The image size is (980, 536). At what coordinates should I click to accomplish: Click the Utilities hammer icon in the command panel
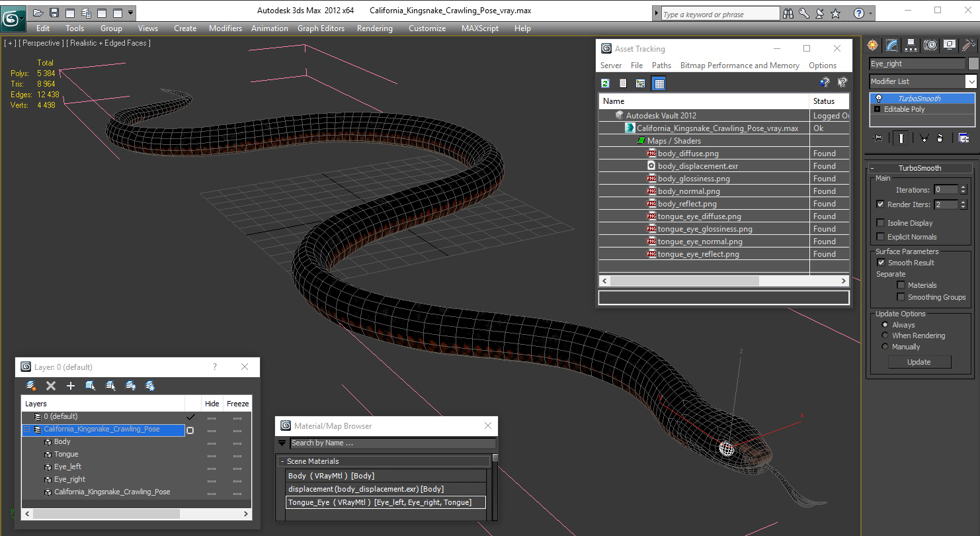click(969, 45)
